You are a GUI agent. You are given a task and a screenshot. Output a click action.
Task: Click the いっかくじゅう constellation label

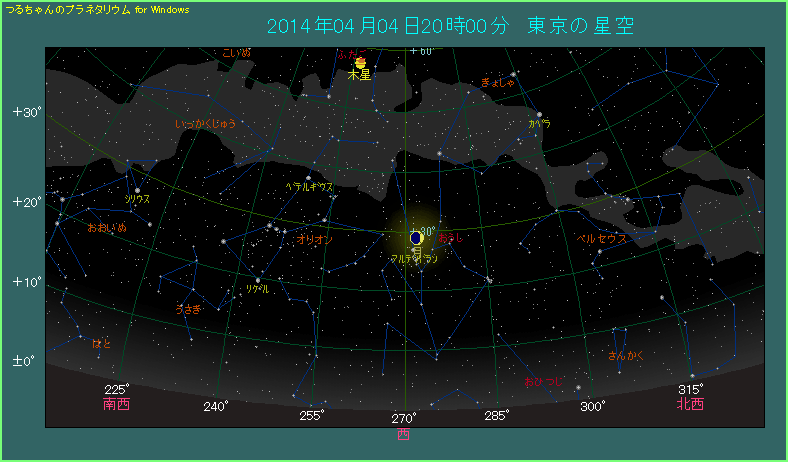205,124
